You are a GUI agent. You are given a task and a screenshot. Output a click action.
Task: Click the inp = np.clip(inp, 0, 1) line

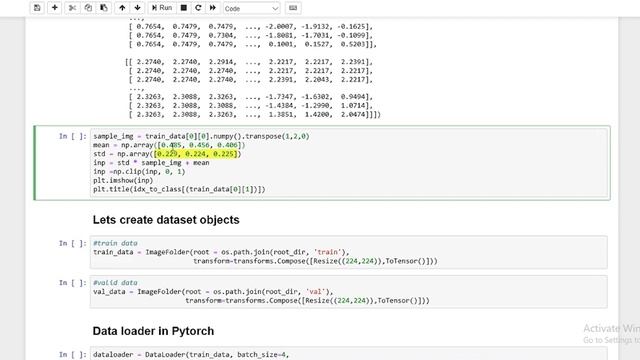[139, 172]
